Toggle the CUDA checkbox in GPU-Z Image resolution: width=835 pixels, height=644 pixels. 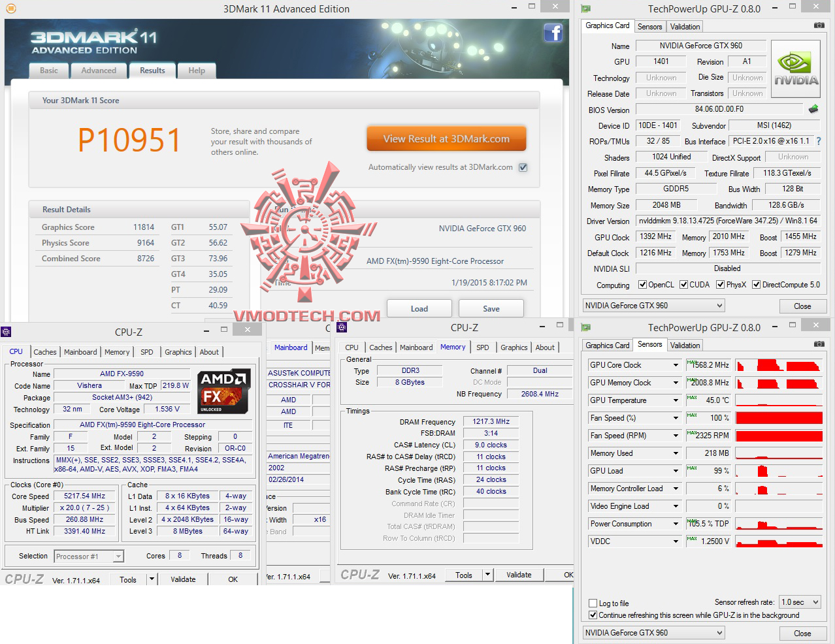click(683, 285)
